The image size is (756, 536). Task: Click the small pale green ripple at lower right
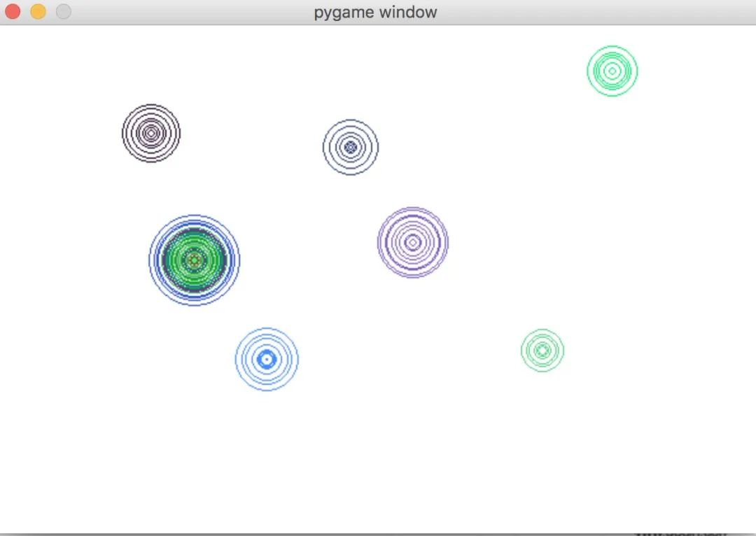542,351
